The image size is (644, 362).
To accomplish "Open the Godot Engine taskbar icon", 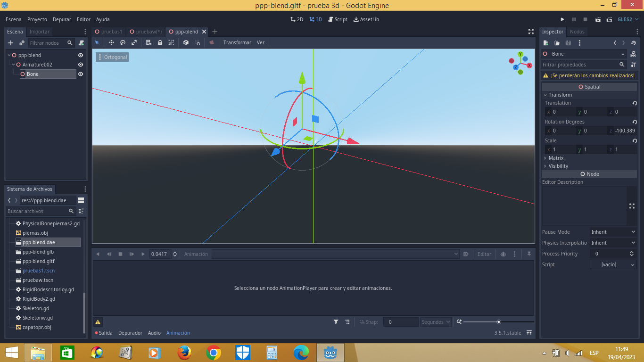I will point(330,353).
